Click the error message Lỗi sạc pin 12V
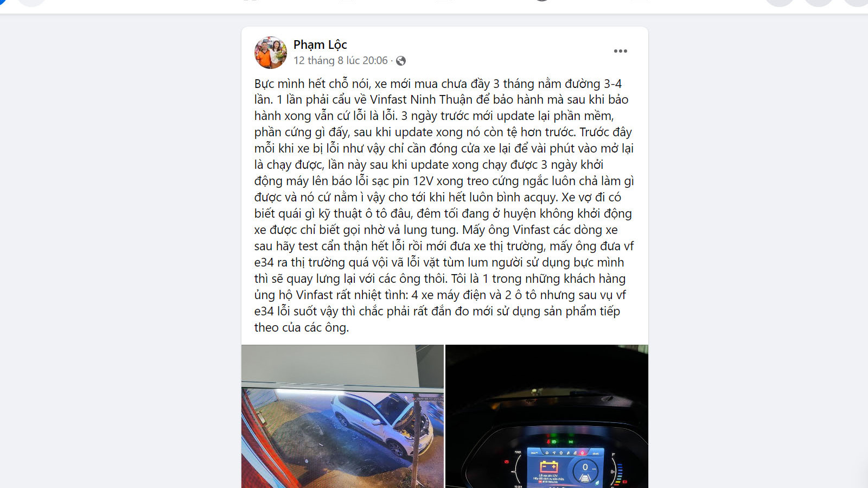The height and width of the screenshot is (488, 868). pyautogui.click(x=548, y=476)
